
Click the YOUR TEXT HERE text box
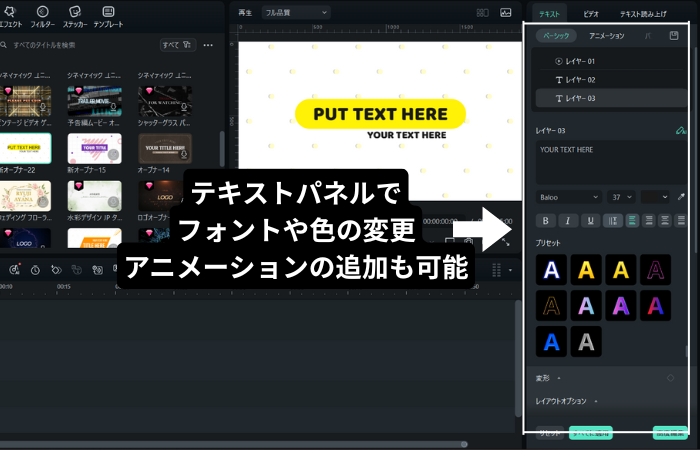pyautogui.click(x=612, y=162)
